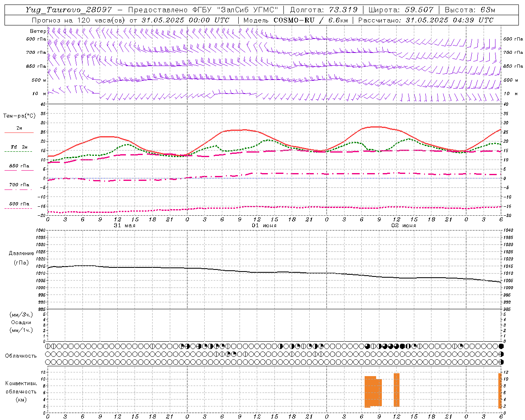Click the Осадки precipitation panel label
This screenshot has height=420, width=525.
[21, 322]
